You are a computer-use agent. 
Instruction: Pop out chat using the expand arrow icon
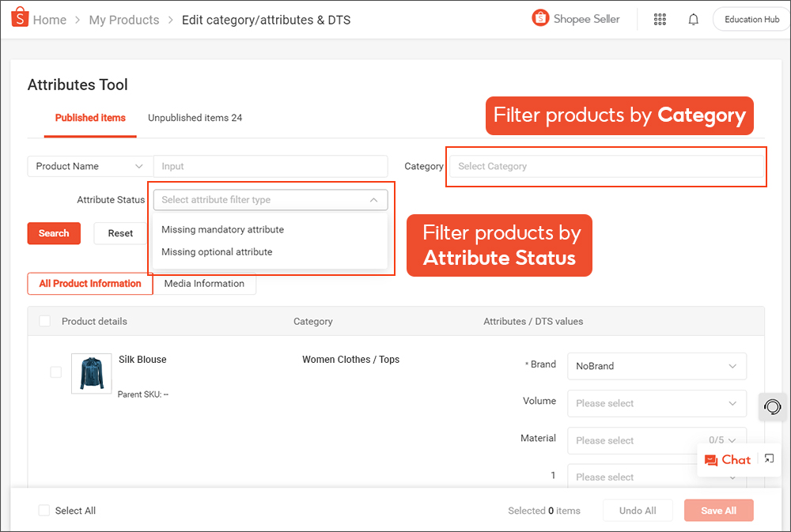coord(768,458)
